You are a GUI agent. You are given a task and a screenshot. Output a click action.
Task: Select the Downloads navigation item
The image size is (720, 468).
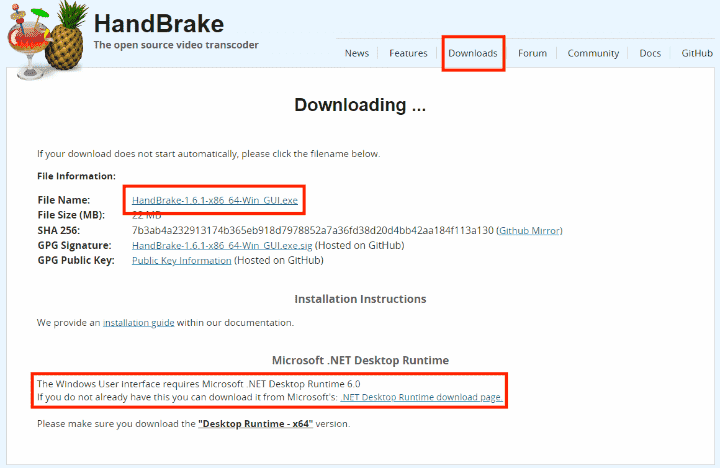(x=472, y=53)
